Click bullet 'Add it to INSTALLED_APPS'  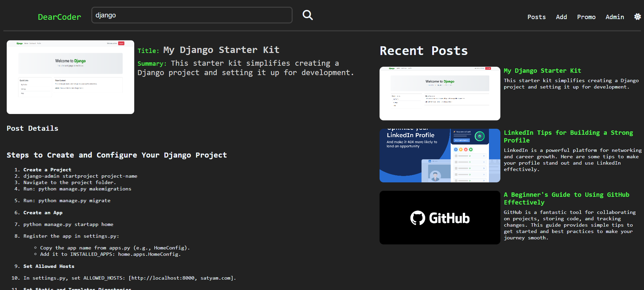pyautogui.click(x=110, y=254)
